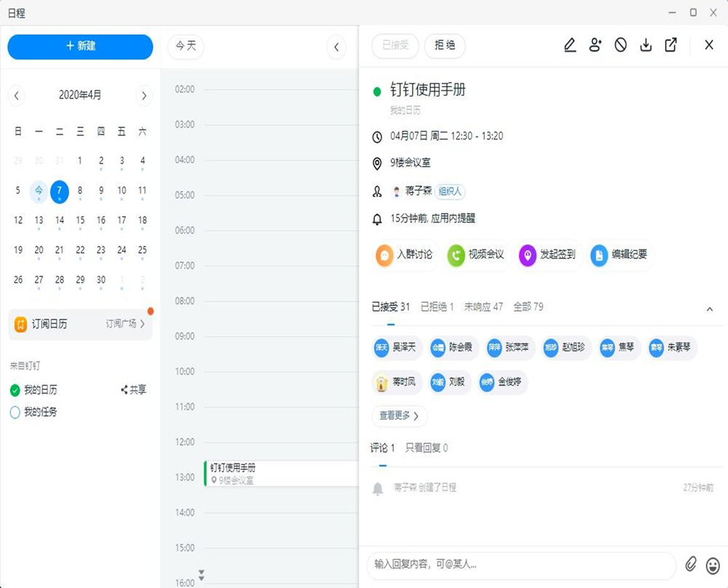Select April 15 in the mini calendar
The height and width of the screenshot is (588, 728).
80,220
